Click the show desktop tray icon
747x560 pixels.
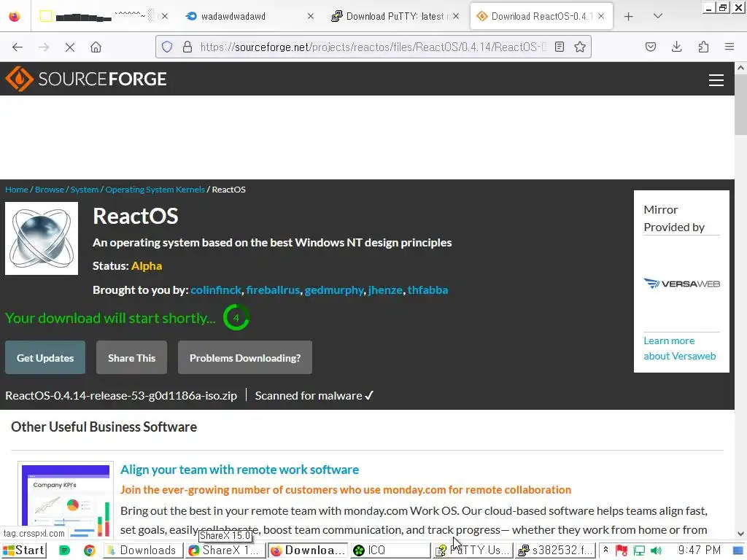click(x=738, y=551)
